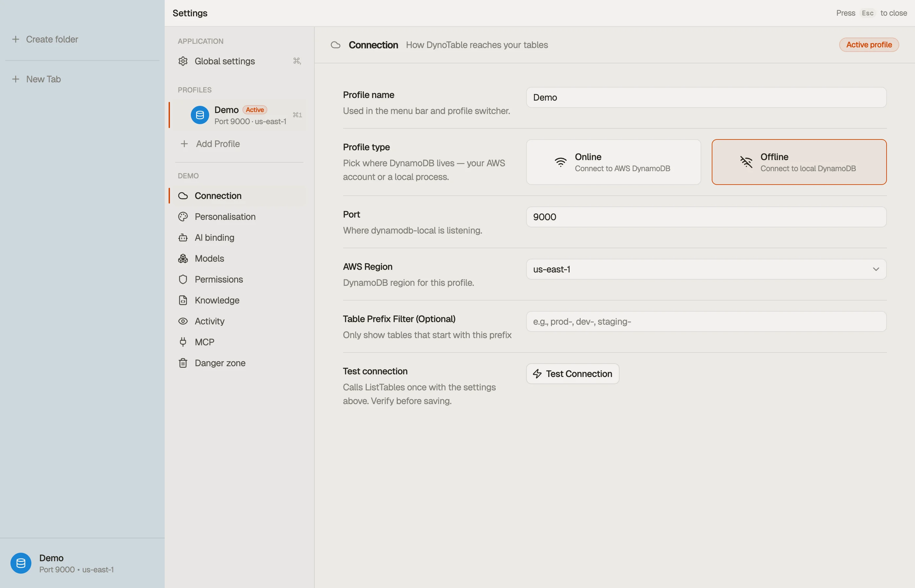Viewport: 915px width, 588px height.
Task: Click the Global settings gear icon
Action: pos(183,61)
